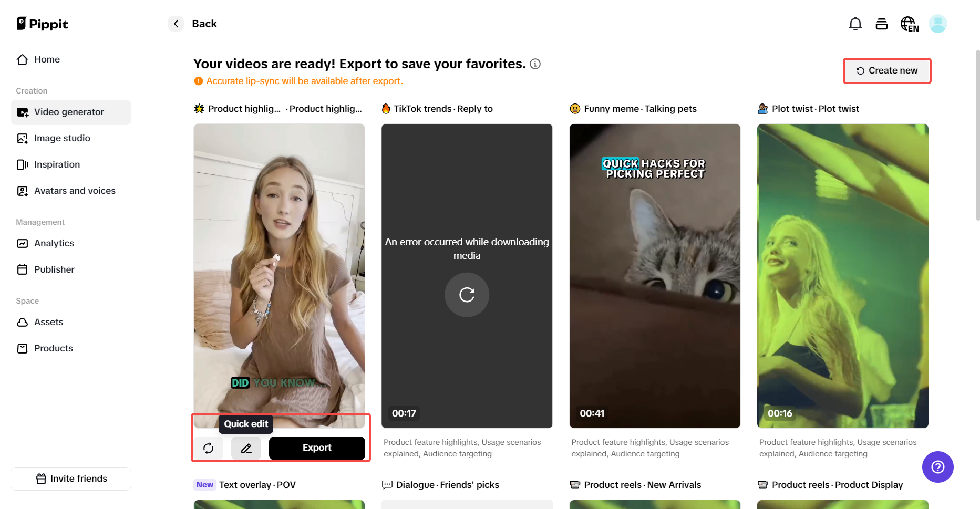This screenshot has width=980, height=509.
Task: Click the 'Funny meme · Talking pets' label
Action: pos(641,109)
